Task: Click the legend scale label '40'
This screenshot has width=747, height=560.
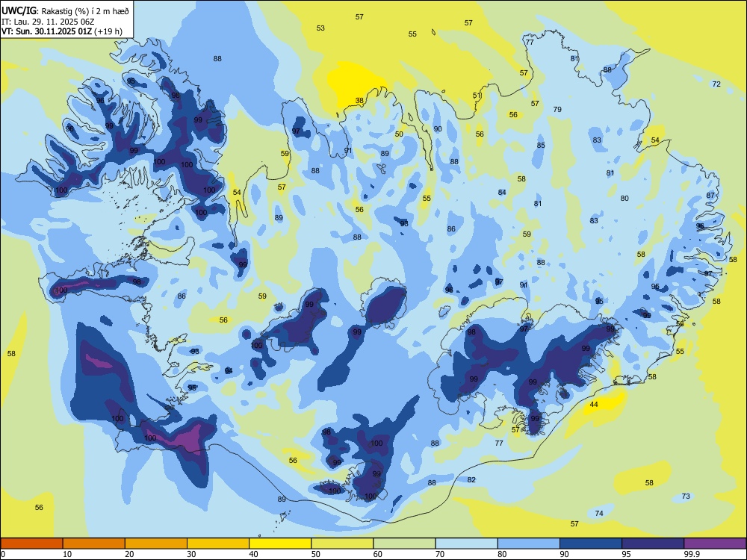Action: (x=253, y=554)
